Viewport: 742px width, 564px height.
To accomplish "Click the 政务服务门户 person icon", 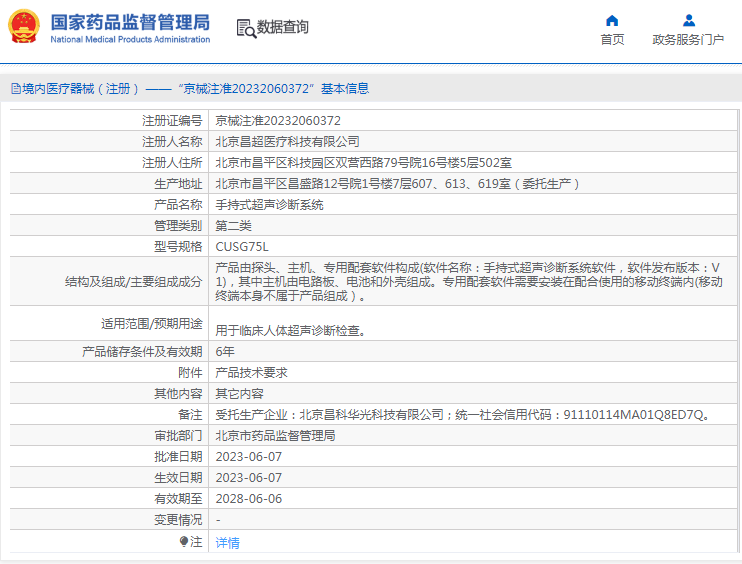I will (689, 20).
